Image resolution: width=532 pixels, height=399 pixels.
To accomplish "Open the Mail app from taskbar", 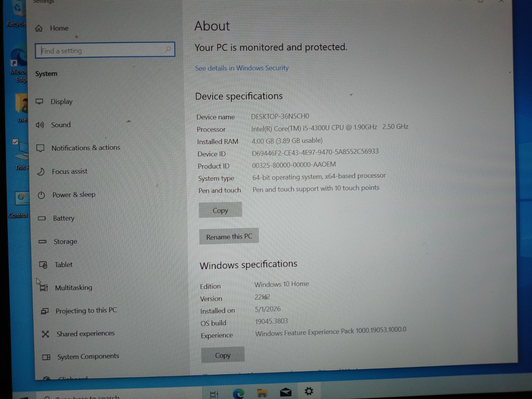I will tap(286, 392).
